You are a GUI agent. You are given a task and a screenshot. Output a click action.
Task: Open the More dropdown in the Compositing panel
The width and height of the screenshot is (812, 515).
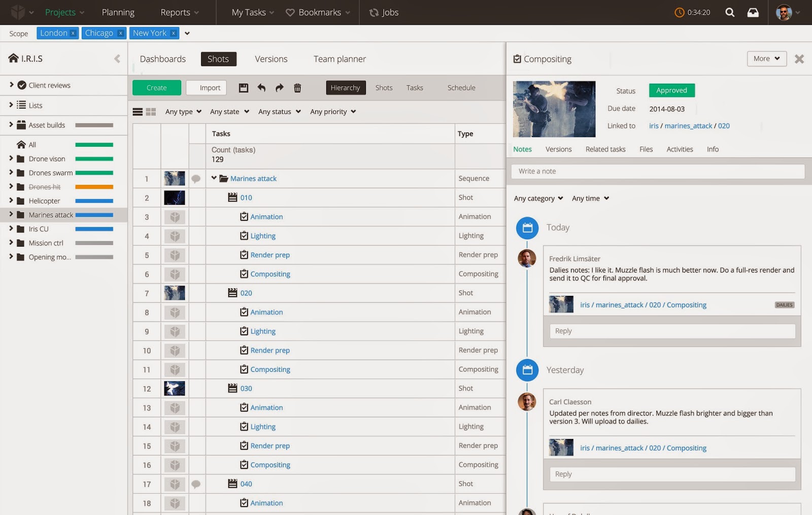766,58
